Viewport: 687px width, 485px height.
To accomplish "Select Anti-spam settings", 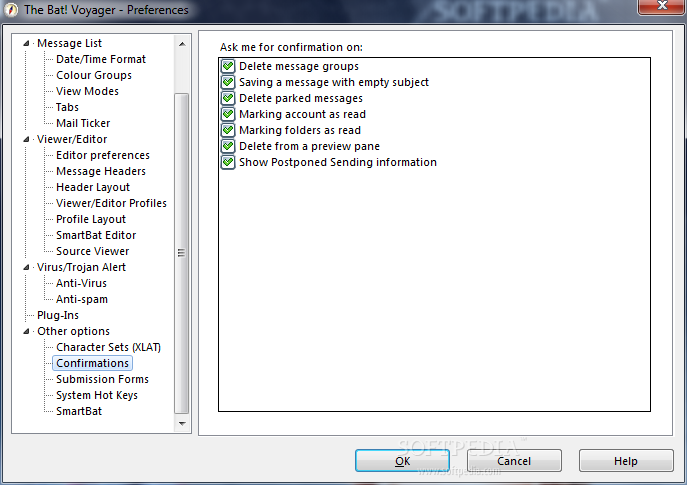I will coord(81,299).
